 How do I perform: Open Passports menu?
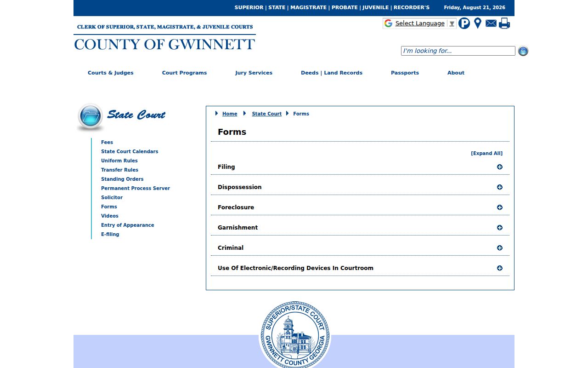pos(405,73)
